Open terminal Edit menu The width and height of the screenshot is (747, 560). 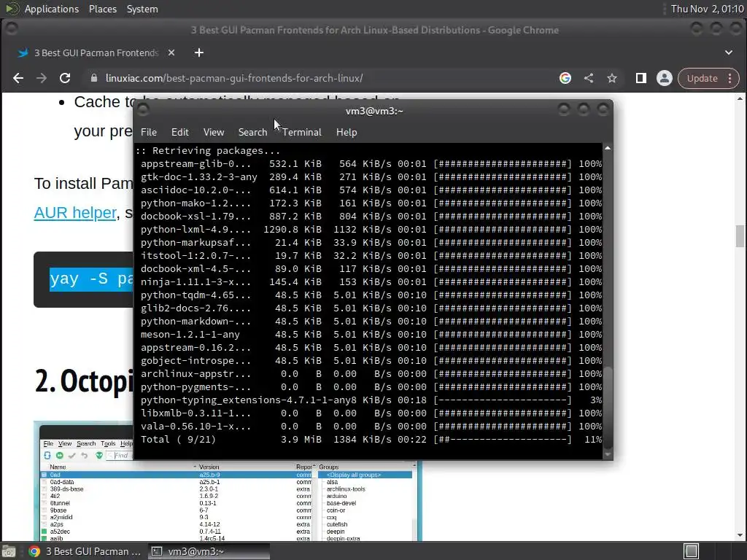179,132
